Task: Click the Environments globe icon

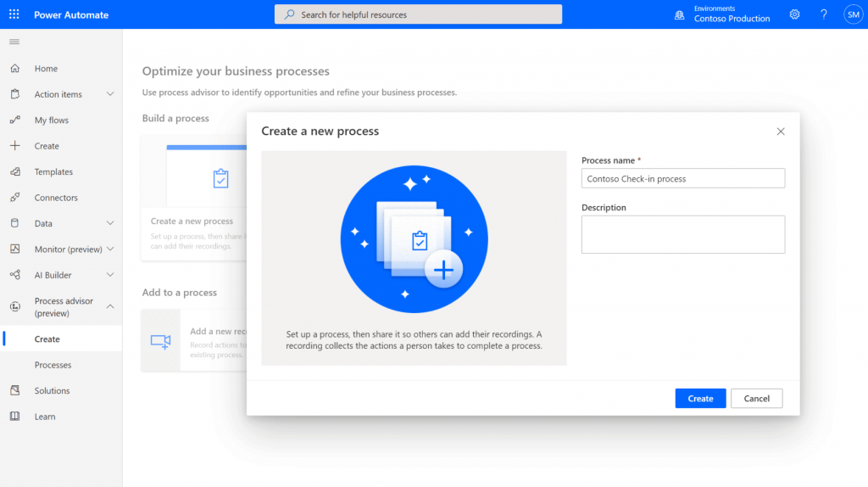Action: click(x=679, y=15)
